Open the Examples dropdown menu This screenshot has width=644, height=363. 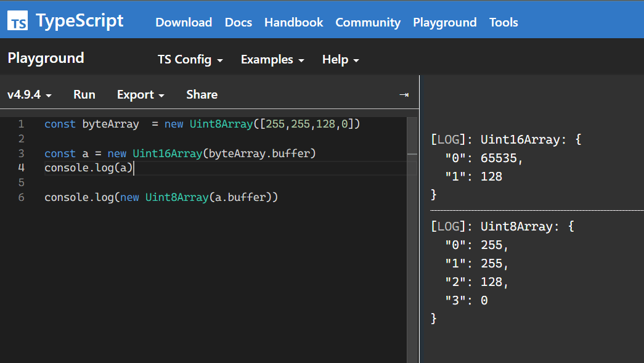click(272, 60)
